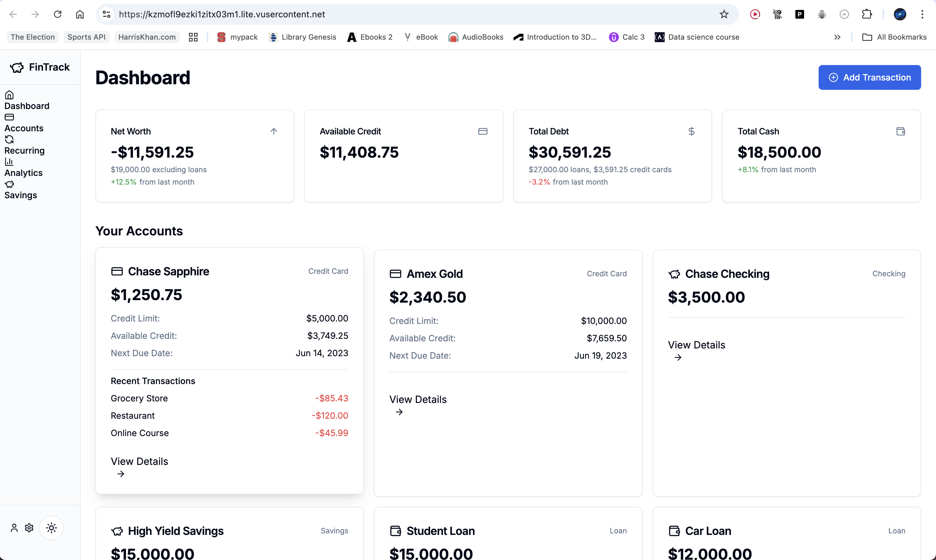Click the Car Loan card title

pos(708,531)
